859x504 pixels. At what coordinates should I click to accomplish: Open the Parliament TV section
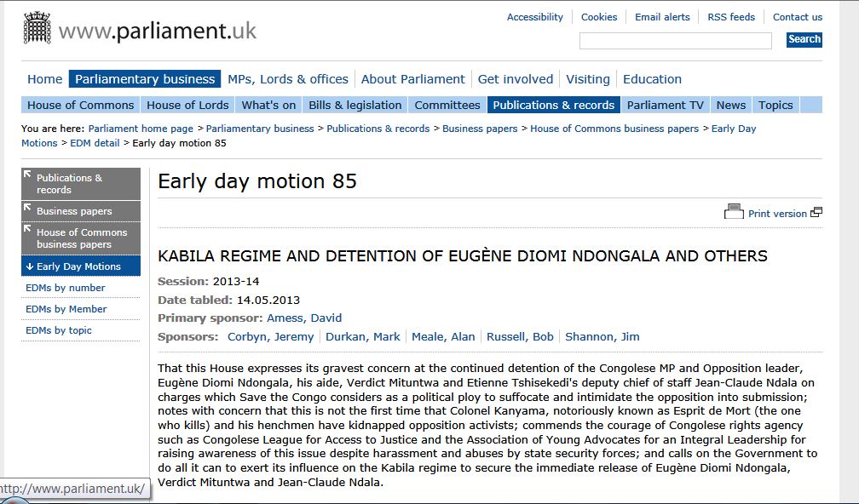[665, 106]
